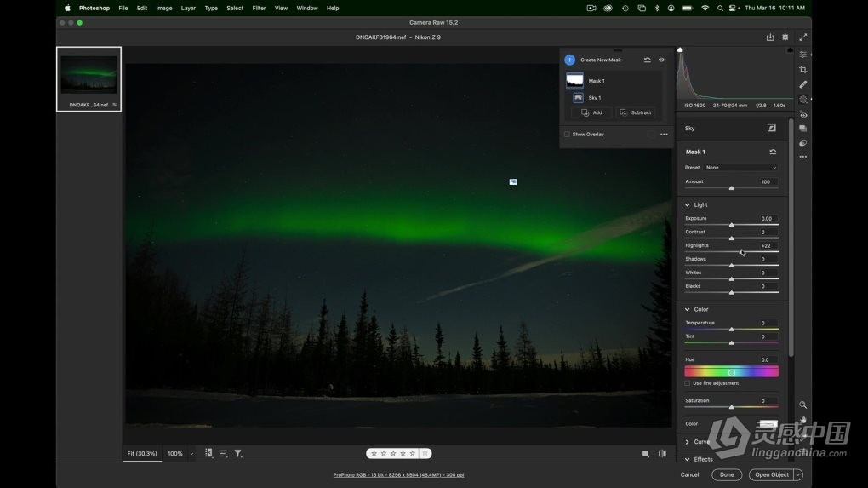Click the mask pin on the image
Image resolution: width=868 pixels, height=488 pixels.
click(513, 181)
